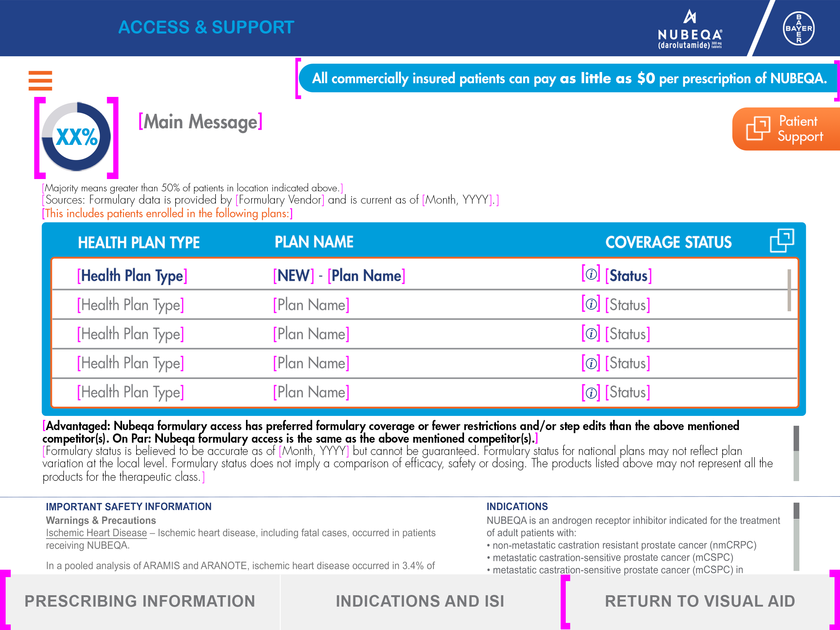
Task: Open the Prescribing Information tab
Action: (140, 601)
